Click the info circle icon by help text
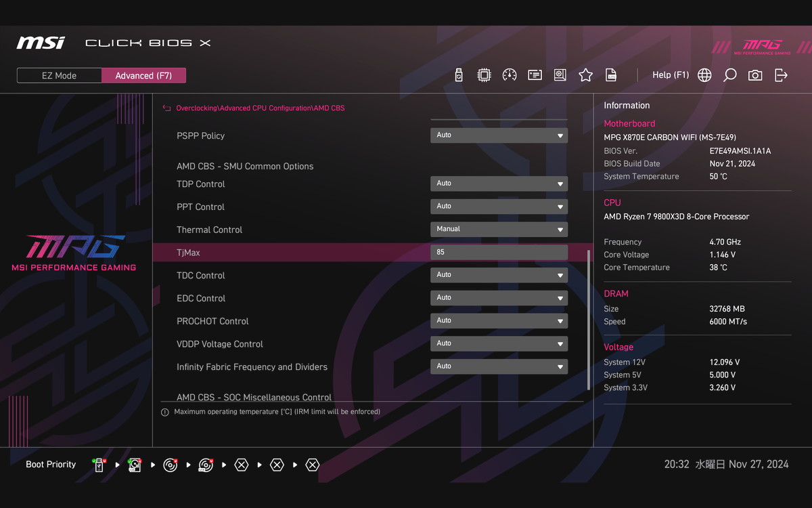Viewport: 812px width, 508px height. [165, 412]
